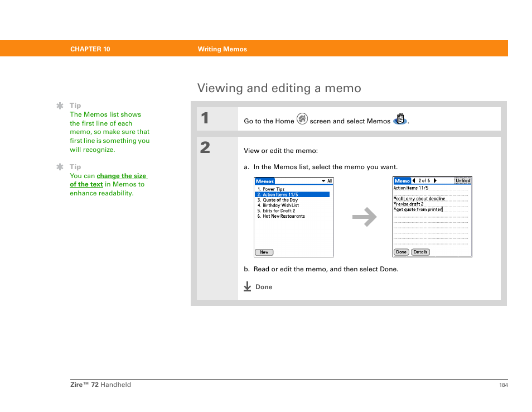This screenshot has width=532, height=412.
Task: Click the "Writing Memos" header text
Action: point(223,49)
